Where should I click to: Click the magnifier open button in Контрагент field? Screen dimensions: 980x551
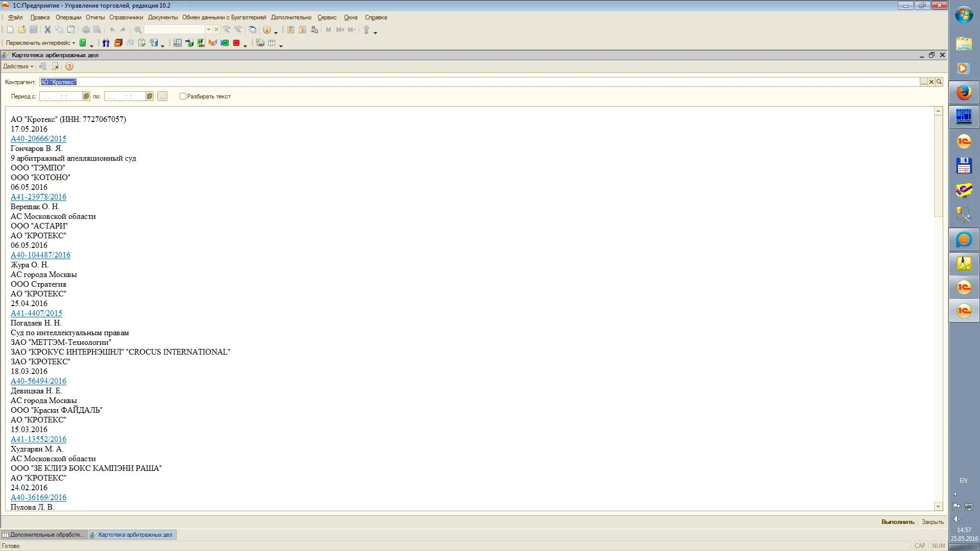pos(939,82)
